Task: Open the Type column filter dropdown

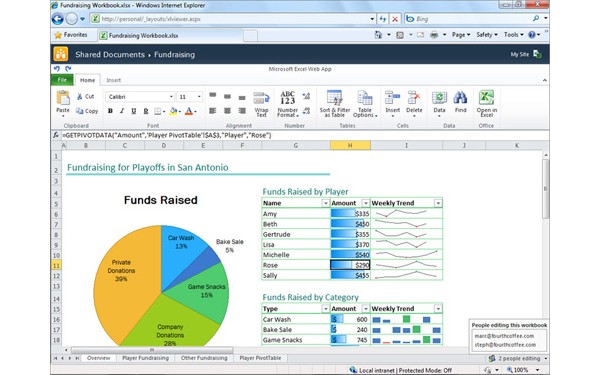Action: coord(326,309)
